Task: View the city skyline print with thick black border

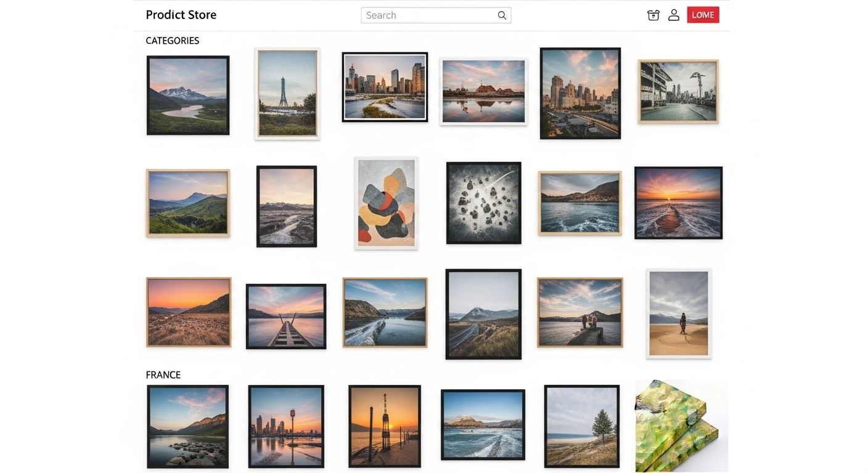Action: pos(385,87)
